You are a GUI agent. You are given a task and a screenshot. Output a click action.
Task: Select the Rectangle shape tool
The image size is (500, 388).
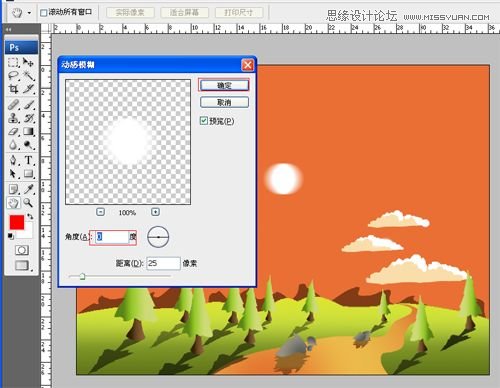click(28, 174)
